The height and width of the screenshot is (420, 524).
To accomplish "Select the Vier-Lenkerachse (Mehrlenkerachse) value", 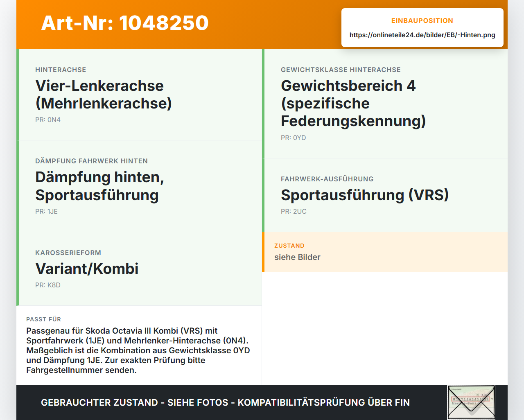I will (104, 95).
